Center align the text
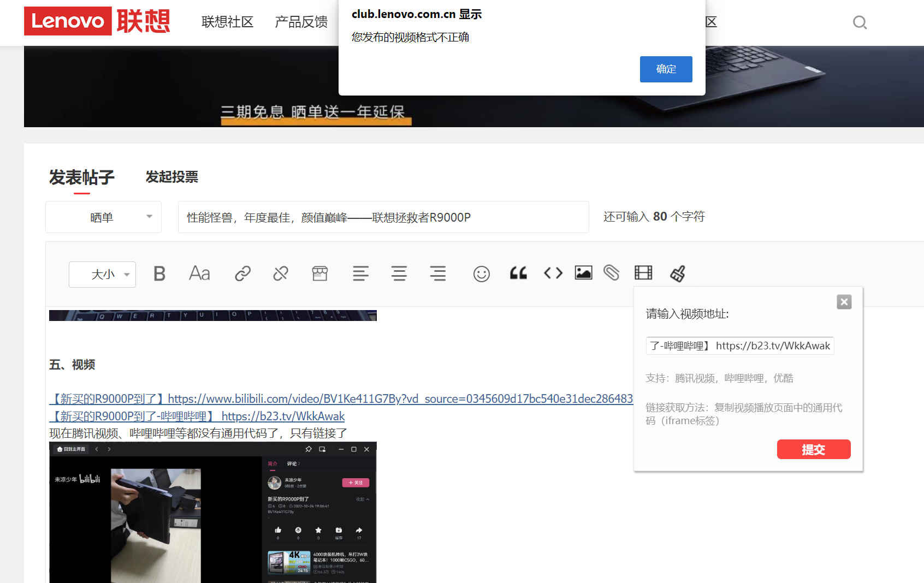Image resolution: width=924 pixels, height=583 pixels. (399, 273)
